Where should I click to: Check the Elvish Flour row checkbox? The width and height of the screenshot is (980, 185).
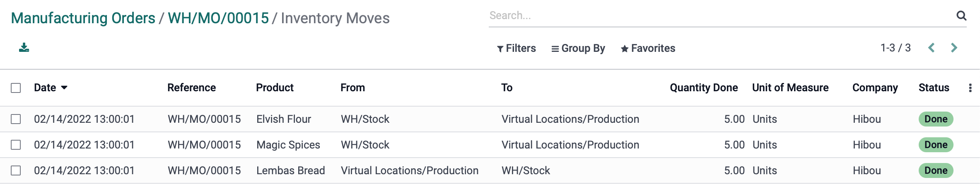coord(16,119)
